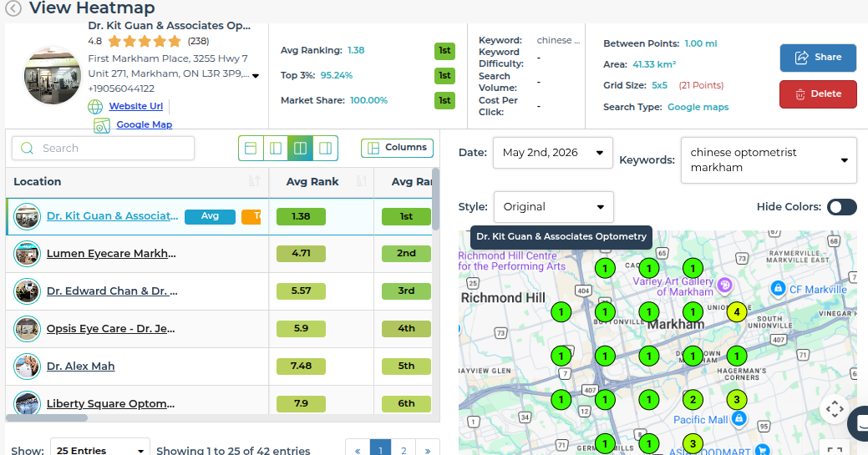The width and height of the screenshot is (868, 455).
Task: Select pagination page 1
Action: click(380, 449)
